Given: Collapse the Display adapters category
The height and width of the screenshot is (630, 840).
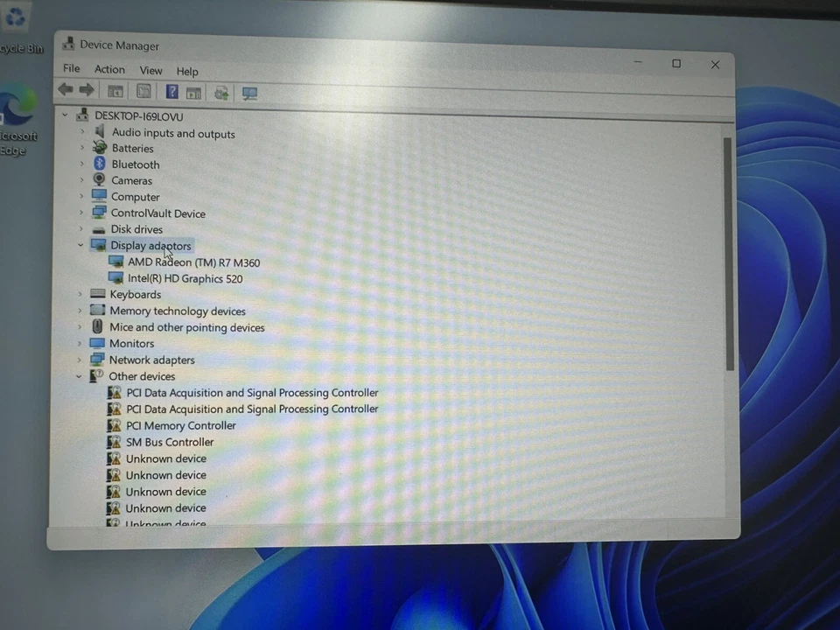Looking at the screenshot, I should pos(80,246).
